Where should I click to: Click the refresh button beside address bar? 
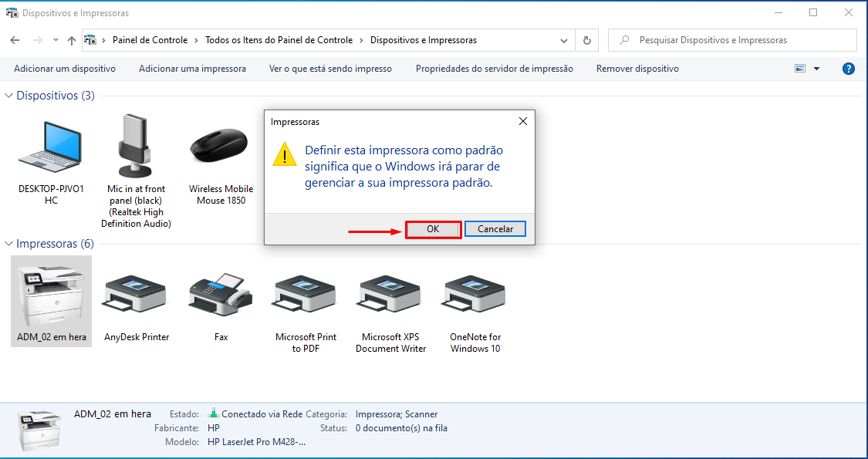point(587,40)
